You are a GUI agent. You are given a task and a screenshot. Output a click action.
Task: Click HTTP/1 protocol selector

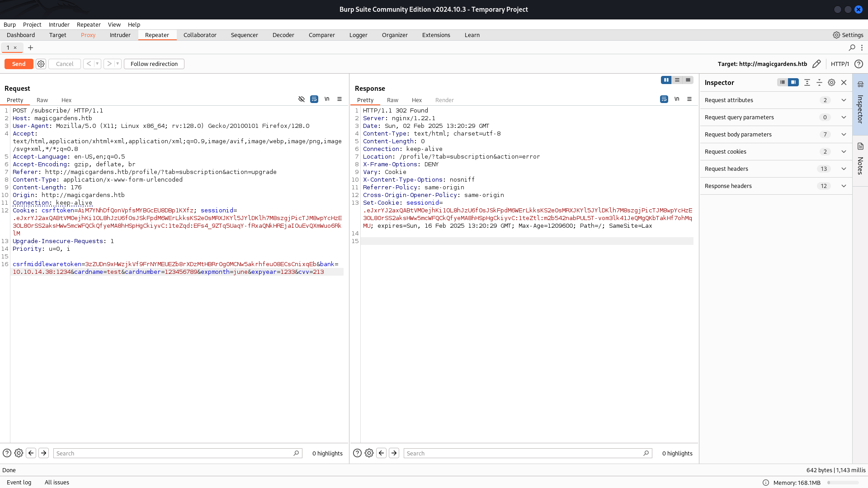tap(840, 64)
